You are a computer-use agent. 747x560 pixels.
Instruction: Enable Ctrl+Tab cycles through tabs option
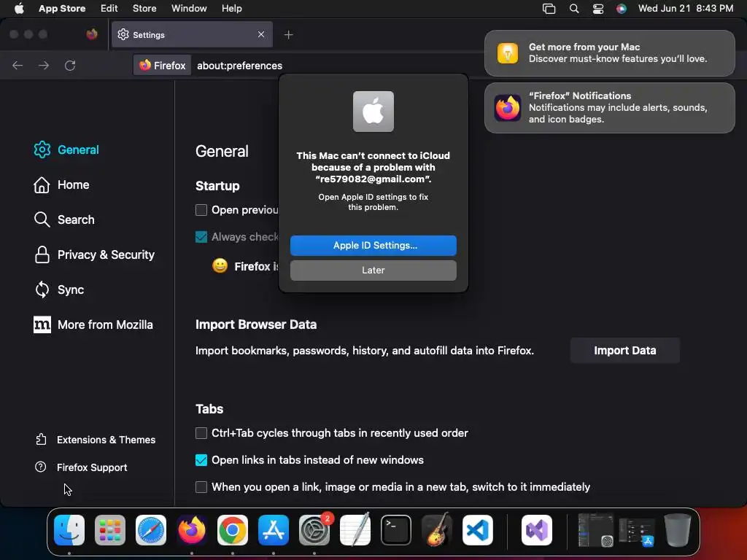(201, 433)
